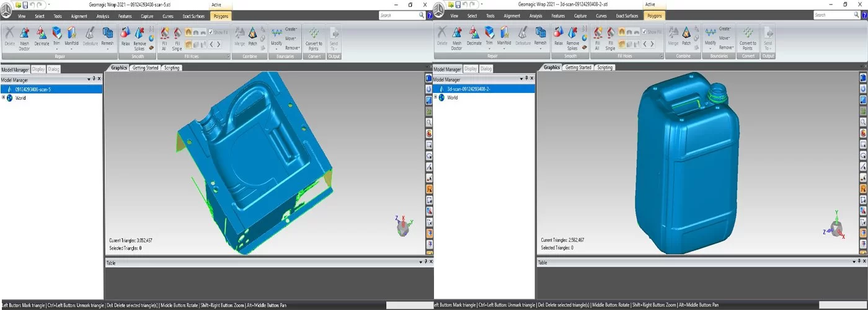
Task: Expand World tree node in left Model Manager
Action: tap(3, 97)
